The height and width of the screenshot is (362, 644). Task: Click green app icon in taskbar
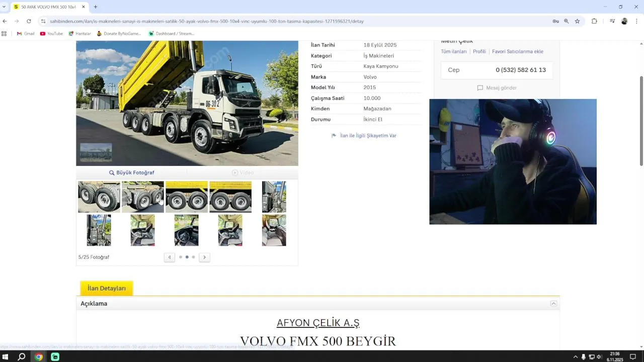click(x=55, y=357)
